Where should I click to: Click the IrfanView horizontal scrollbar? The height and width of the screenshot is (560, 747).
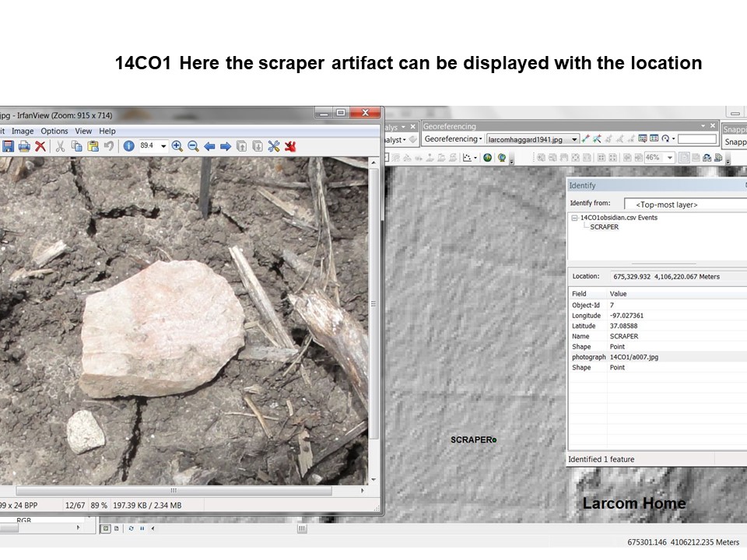click(x=173, y=492)
